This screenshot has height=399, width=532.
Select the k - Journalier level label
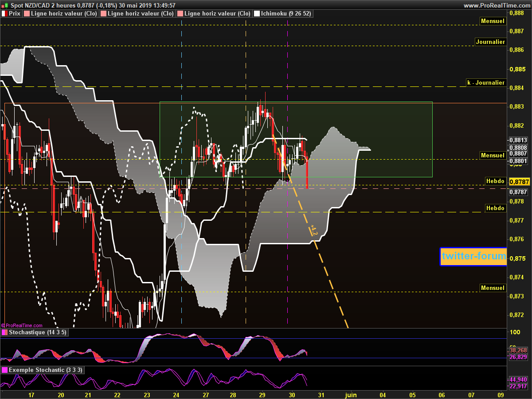click(x=485, y=82)
